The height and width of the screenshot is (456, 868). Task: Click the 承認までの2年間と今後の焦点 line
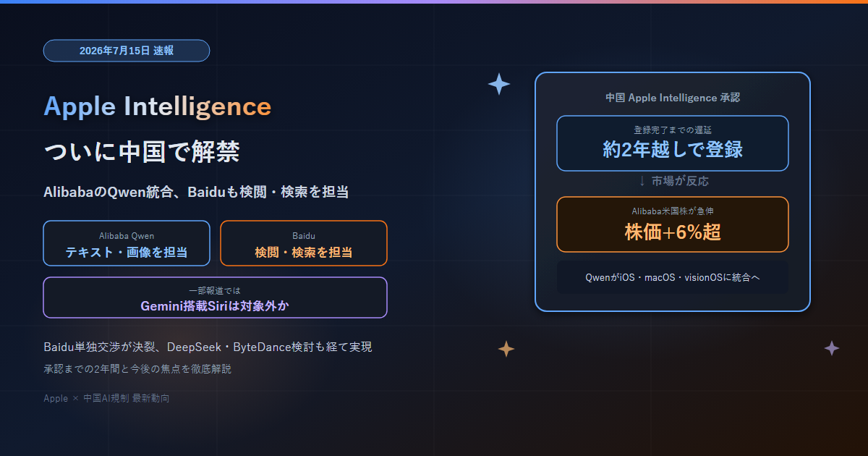[x=137, y=369]
